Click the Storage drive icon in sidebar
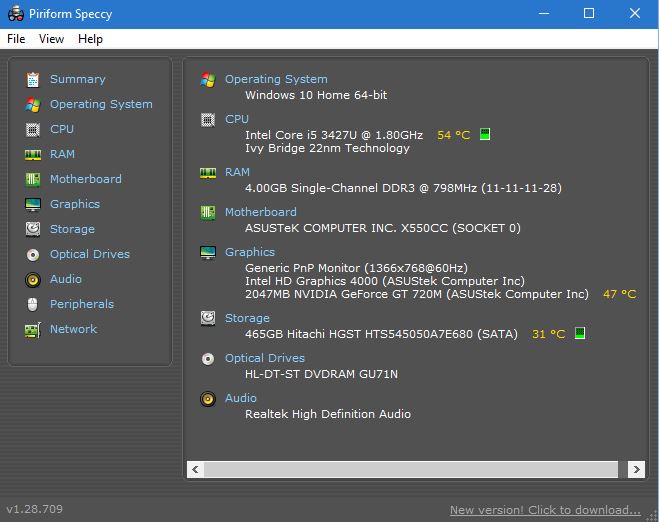659x522 pixels. coord(32,229)
